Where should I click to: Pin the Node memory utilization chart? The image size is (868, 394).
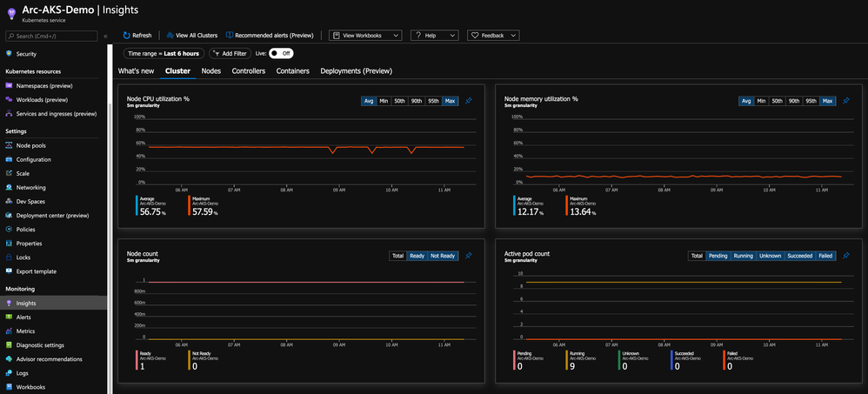tap(846, 101)
